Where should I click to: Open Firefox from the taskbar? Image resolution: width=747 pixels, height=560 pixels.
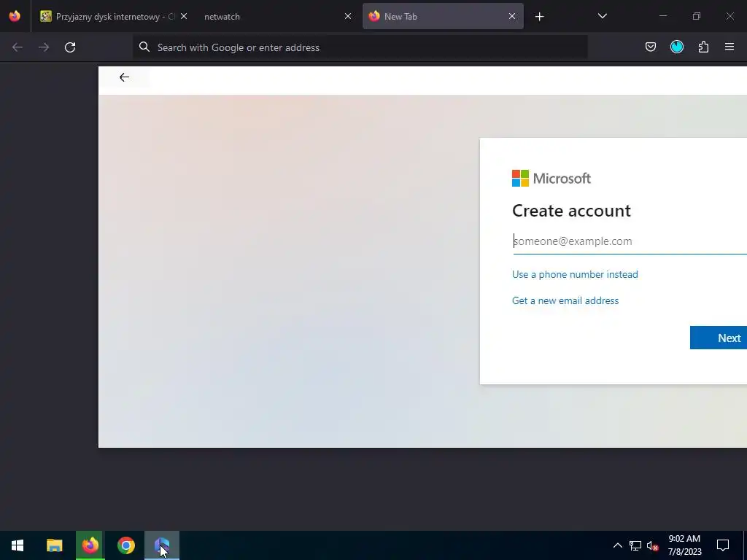coord(90,545)
